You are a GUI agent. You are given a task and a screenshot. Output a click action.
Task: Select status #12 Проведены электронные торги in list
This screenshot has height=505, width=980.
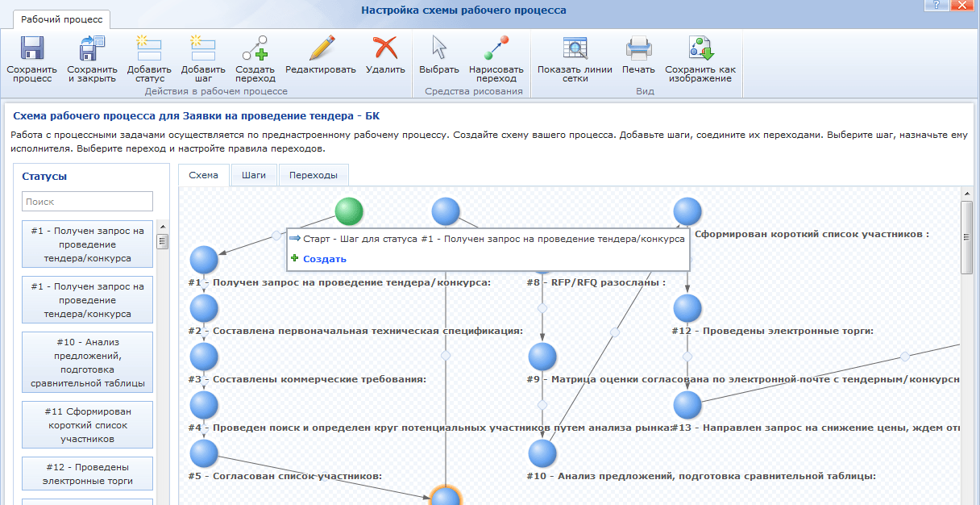[x=87, y=474]
